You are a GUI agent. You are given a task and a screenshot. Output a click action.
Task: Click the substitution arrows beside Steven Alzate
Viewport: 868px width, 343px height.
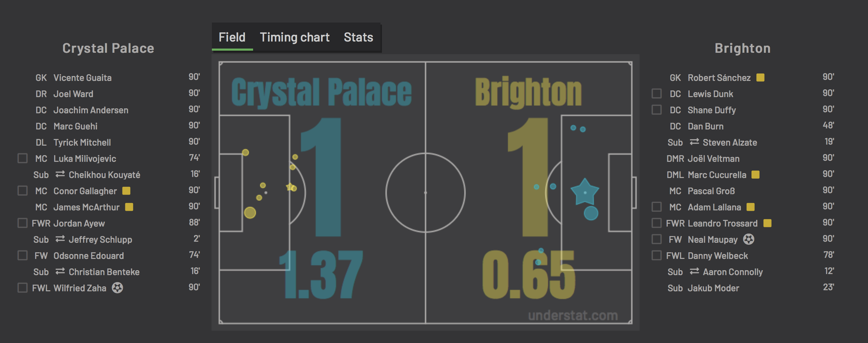[x=694, y=142]
